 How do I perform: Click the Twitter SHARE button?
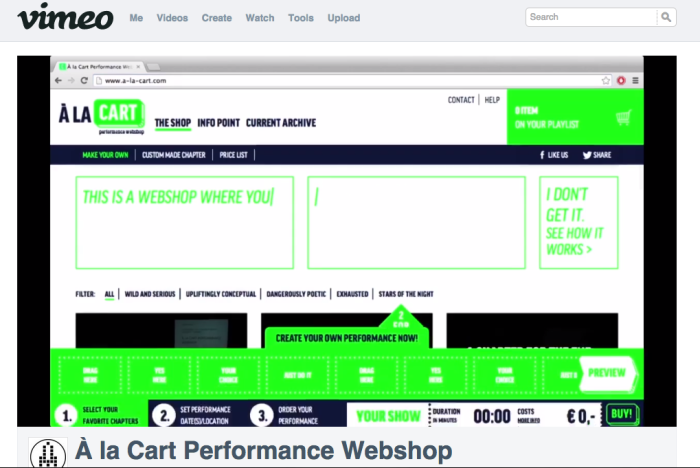(597, 155)
